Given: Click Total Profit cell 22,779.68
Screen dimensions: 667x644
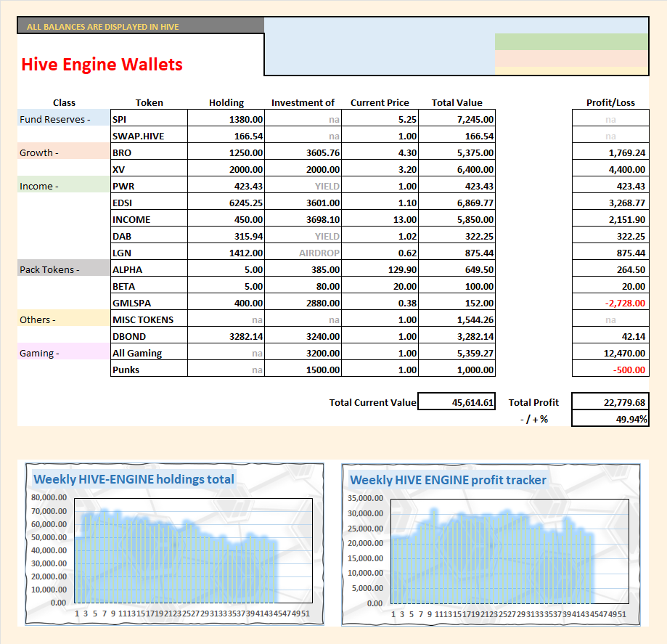Looking at the screenshot, I should click(x=610, y=402).
